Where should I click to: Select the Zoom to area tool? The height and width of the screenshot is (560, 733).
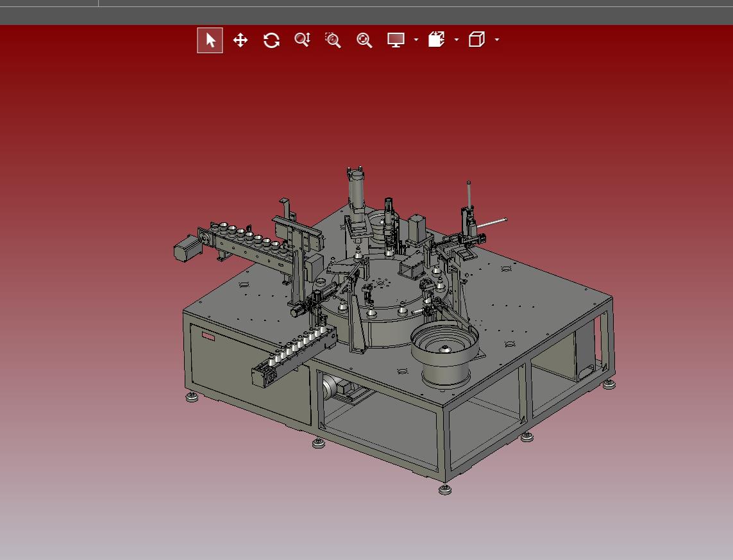(x=333, y=40)
